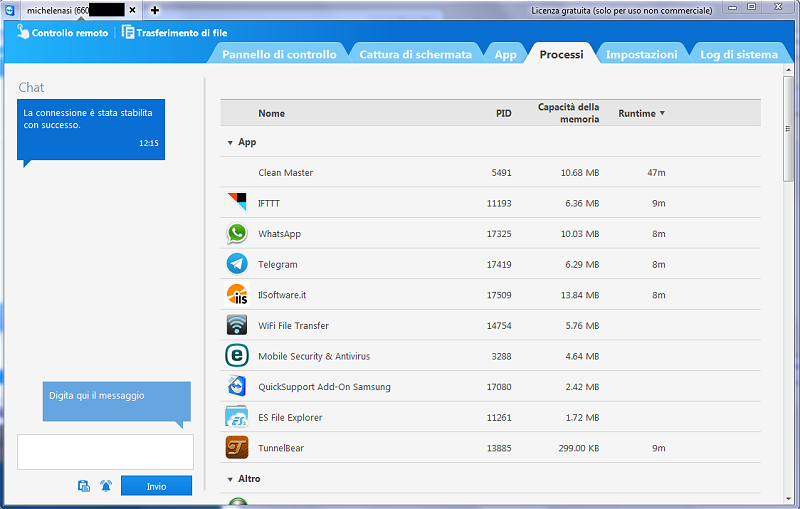Select the michelenasi connection tab
Image resolution: width=800 pixels, height=509 pixels.
74,10
